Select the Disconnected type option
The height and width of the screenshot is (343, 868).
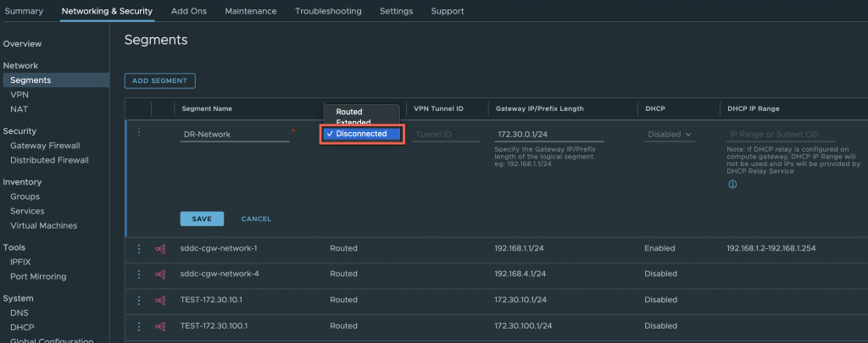(361, 134)
